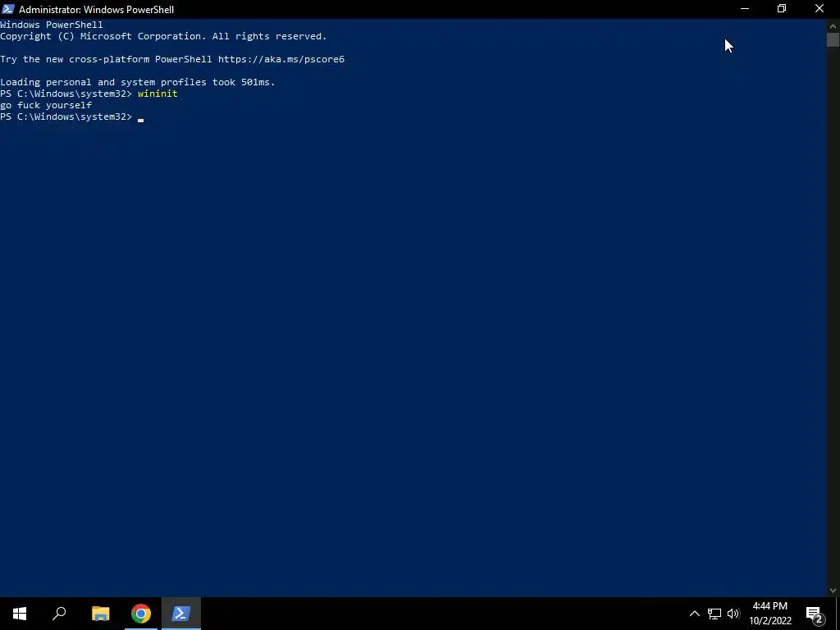
Task: Click the last prompt line's blinking cursor
Action: (x=140, y=120)
